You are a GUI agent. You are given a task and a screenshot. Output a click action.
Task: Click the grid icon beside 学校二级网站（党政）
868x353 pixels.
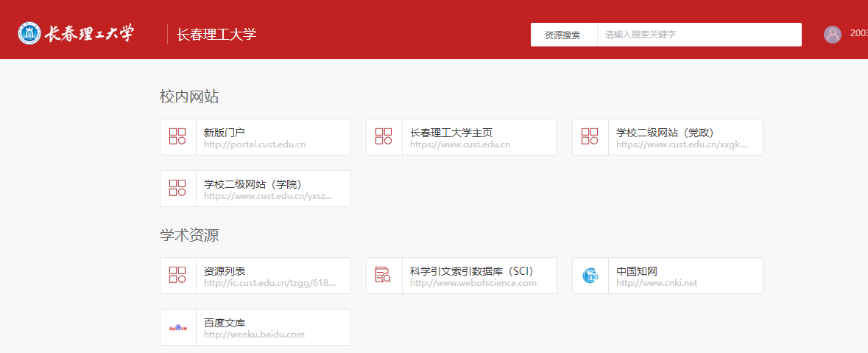tap(590, 136)
